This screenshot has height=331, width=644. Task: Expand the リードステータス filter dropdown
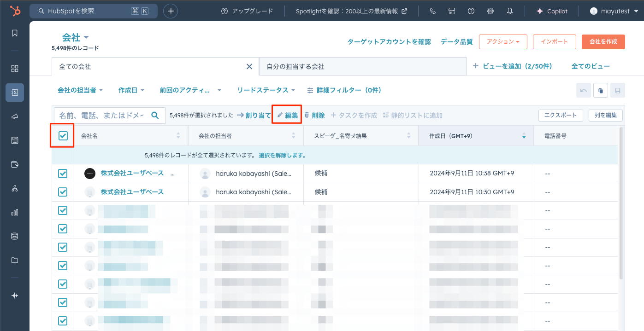pyautogui.click(x=266, y=90)
